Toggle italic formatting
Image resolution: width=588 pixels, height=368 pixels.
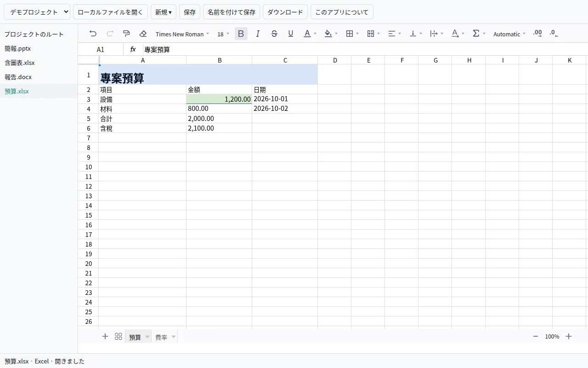[x=258, y=34]
